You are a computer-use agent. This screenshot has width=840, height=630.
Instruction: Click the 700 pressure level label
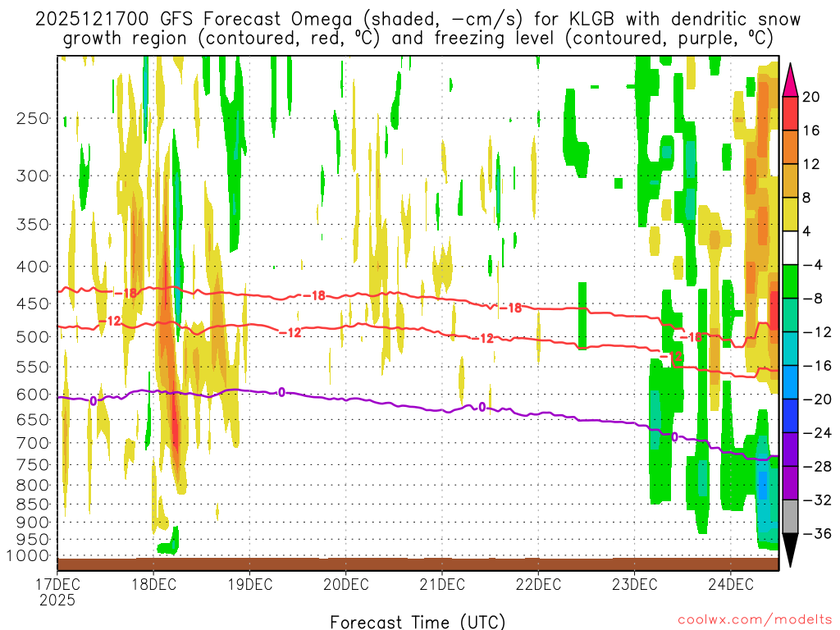pyautogui.click(x=33, y=443)
